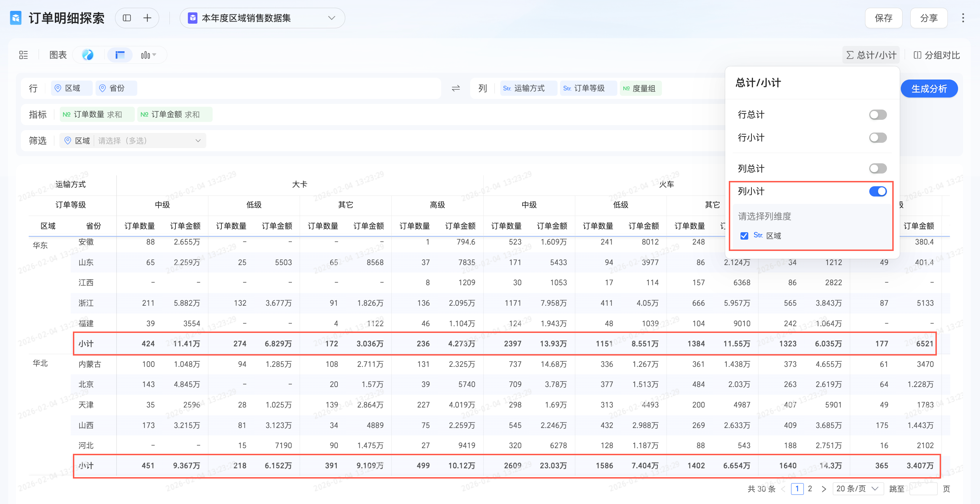Click the 生成分析 button
This screenshot has height=504, width=980.
(929, 89)
